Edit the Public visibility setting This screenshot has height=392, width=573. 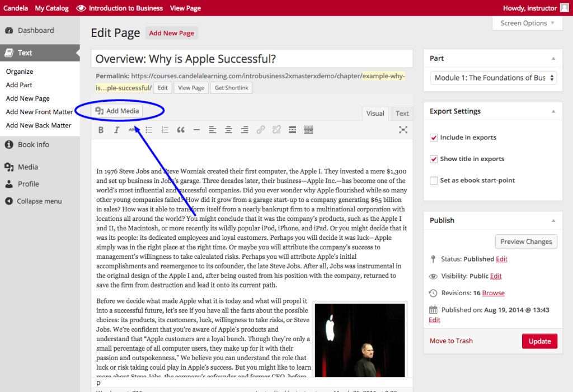[496, 276]
